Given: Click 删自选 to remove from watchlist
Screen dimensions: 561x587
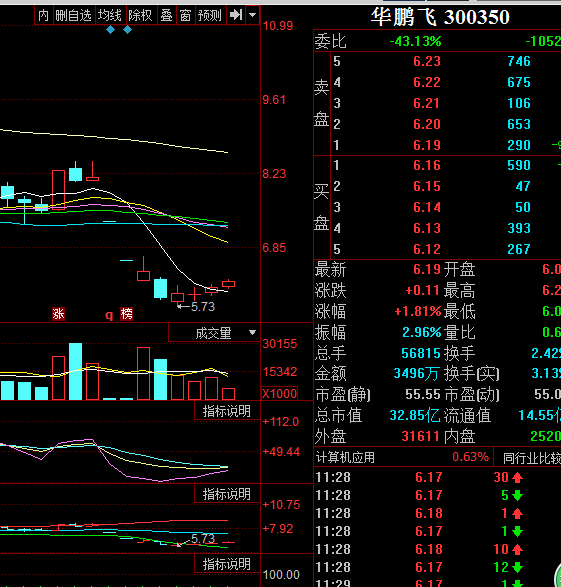Looking at the screenshot, I should click(x=74, y=16).
